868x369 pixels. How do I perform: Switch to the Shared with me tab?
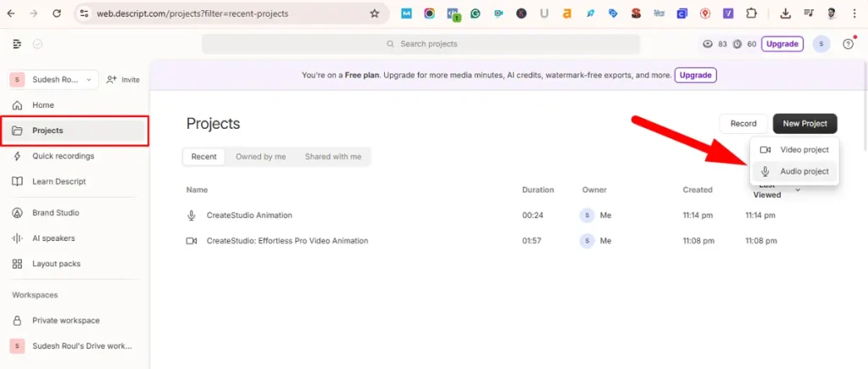click(332, 157)
